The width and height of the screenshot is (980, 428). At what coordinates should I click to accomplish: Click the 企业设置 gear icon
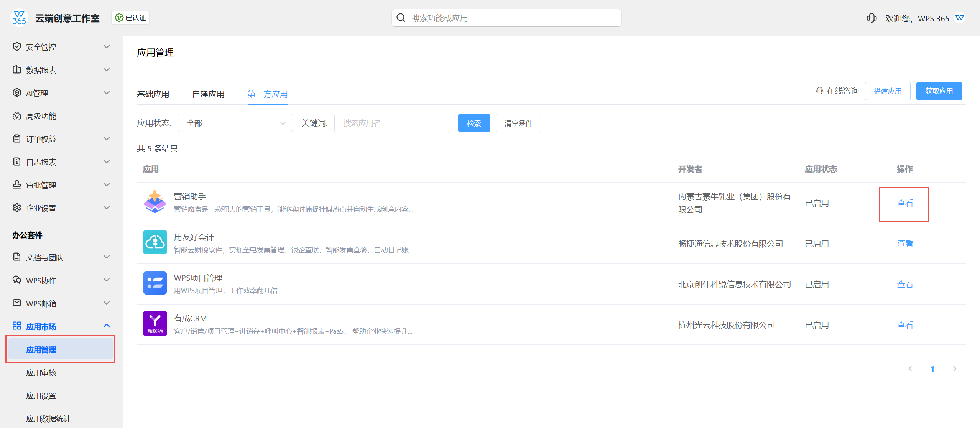(x=17, y=208)
